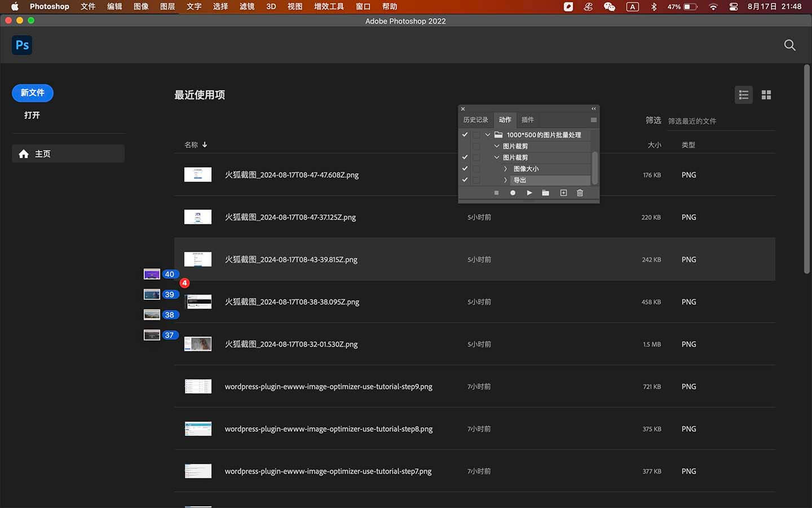Open the 滤镜 menu
This screenshot has width=812, height=508.
coord(247,6)
